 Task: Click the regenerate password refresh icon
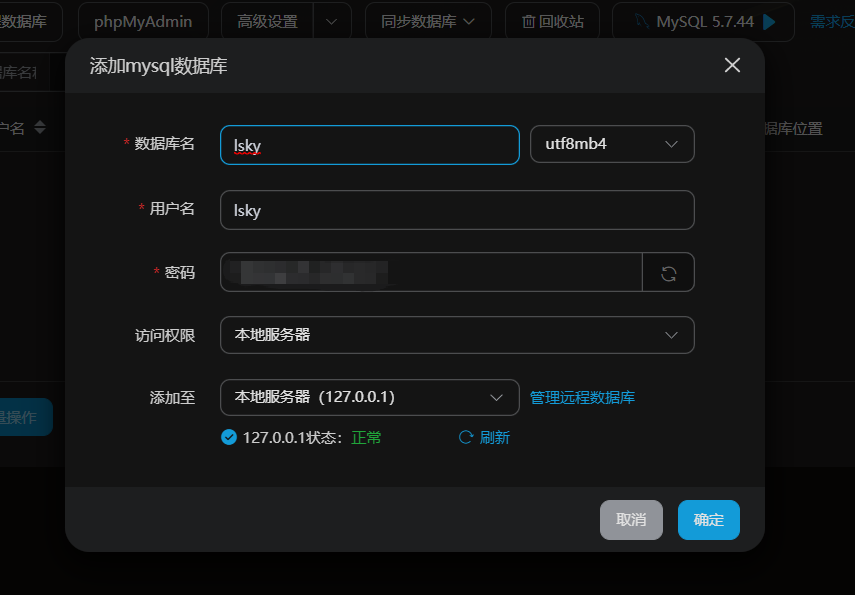tap(668, 273)
